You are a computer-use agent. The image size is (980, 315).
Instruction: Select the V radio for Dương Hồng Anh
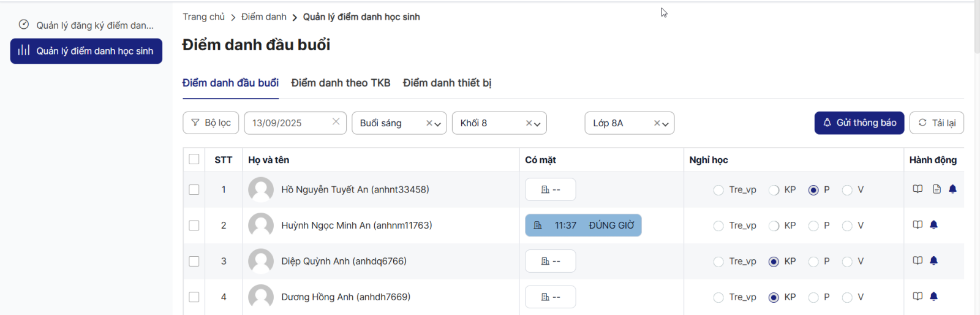point(847,297)
